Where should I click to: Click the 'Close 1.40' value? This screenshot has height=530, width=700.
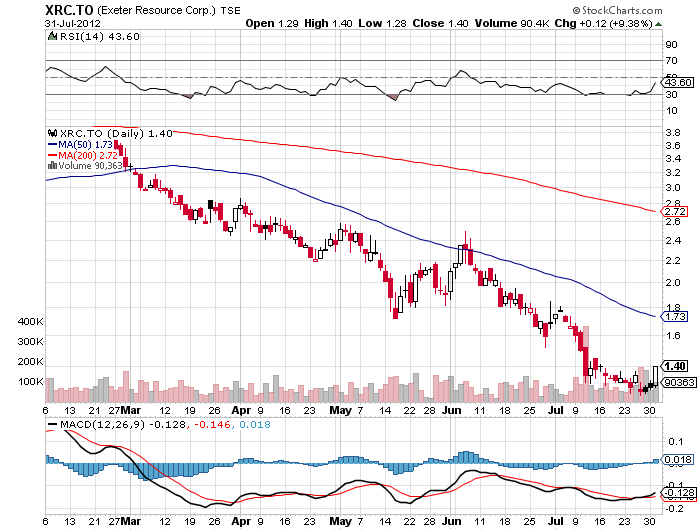click(440, 24)
